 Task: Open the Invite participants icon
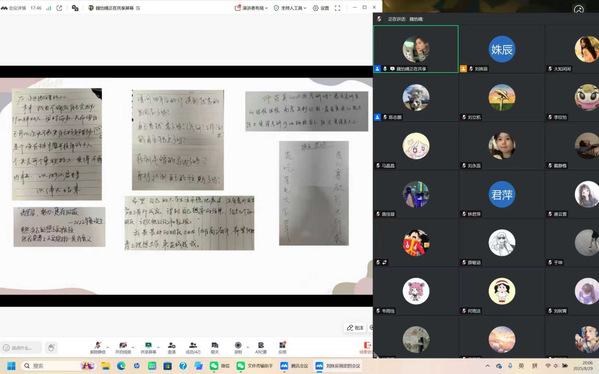coord(172,347)
